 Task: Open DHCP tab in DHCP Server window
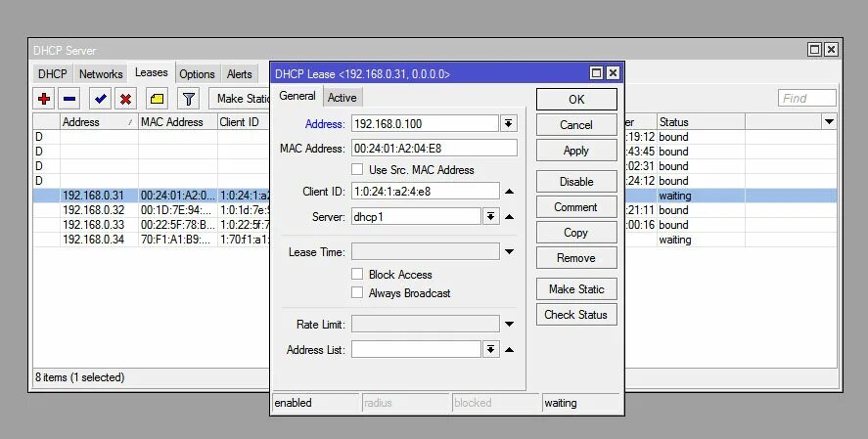[53, 74]
